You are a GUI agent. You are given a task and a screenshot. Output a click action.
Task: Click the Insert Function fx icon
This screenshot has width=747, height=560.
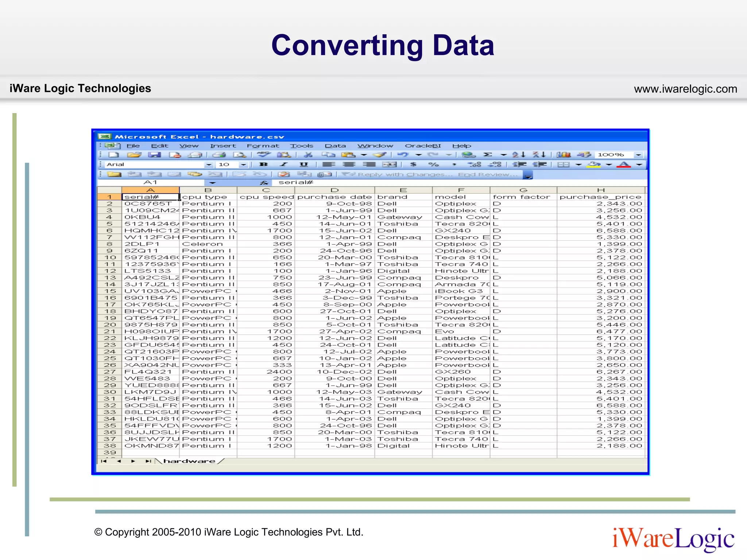click(x=264, y=183)
